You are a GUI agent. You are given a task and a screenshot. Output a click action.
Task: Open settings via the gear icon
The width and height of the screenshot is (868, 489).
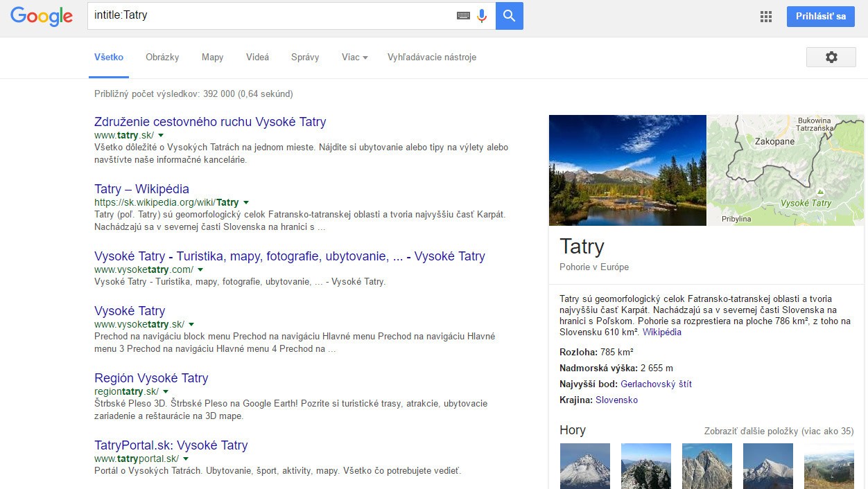pyautogui.click(x=831, y=57)
